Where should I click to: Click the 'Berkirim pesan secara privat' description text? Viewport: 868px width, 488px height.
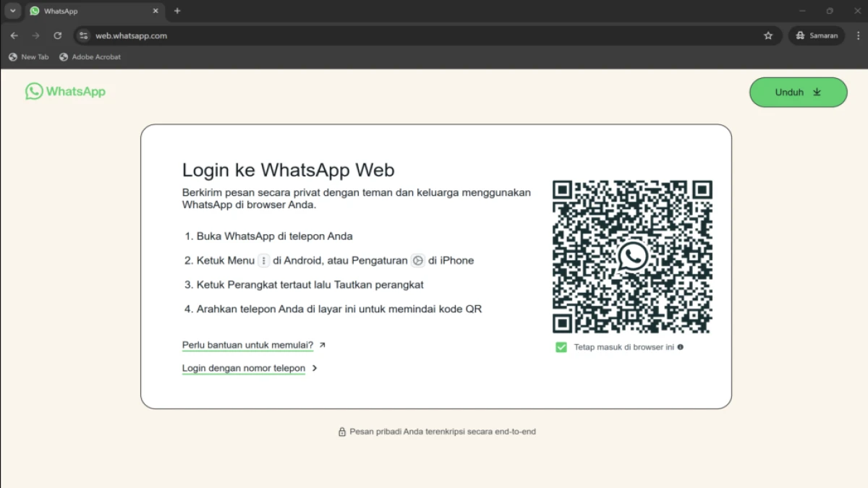[x=357, y=199]
